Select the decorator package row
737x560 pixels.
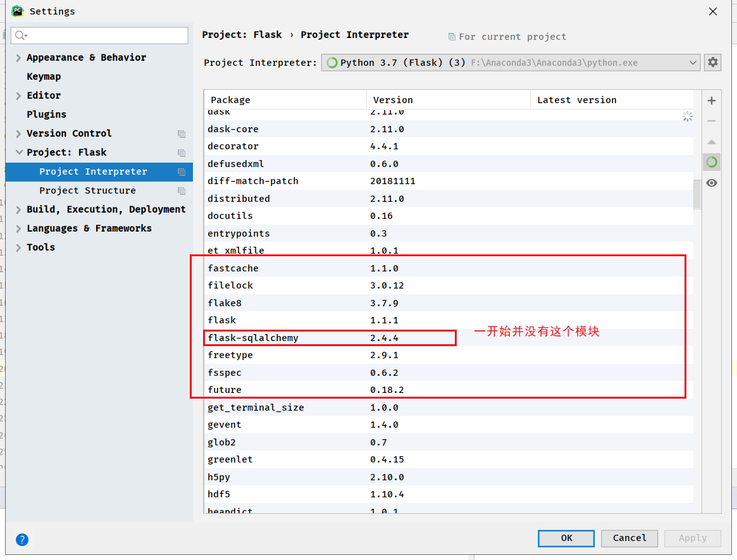coord(449,146)
